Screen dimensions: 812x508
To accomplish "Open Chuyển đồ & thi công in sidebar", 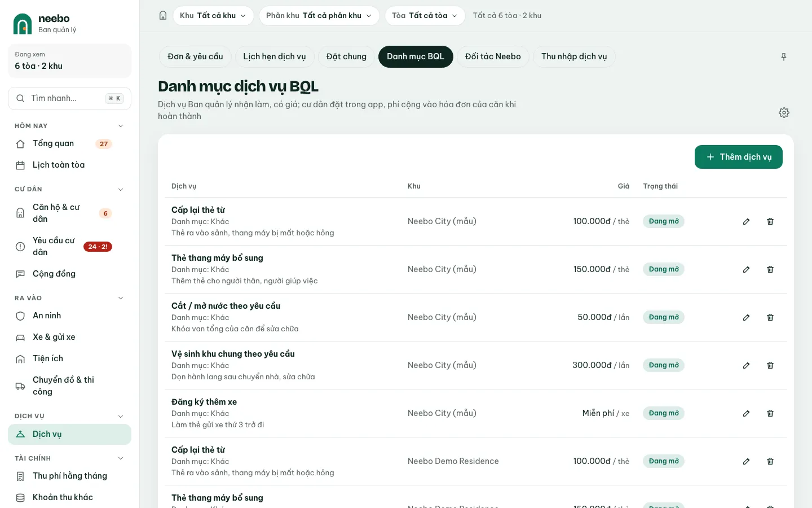I will [x=69, y=386].
